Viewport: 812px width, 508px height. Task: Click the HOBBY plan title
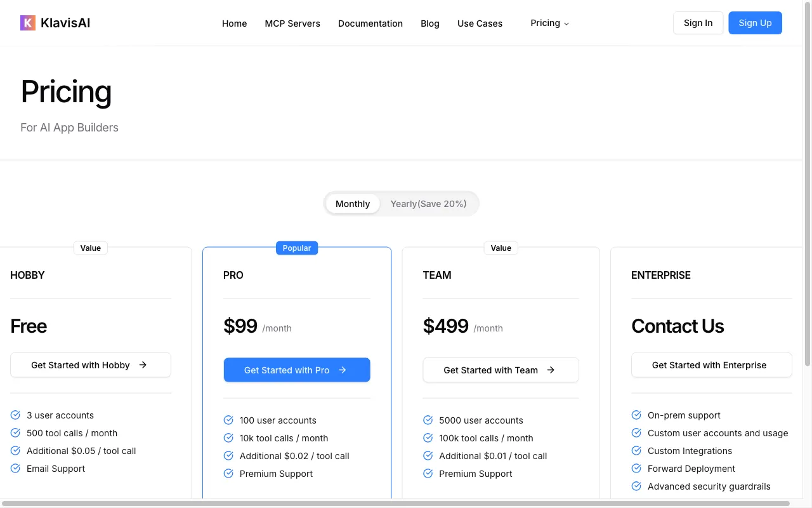(x=27, y=275)
